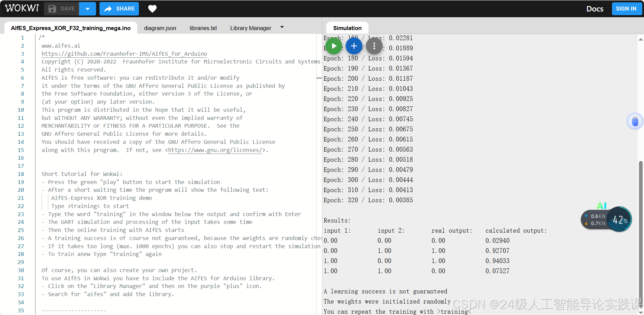Open the Library Manager tab
The image size is (644, 315).
coord(251,28)
